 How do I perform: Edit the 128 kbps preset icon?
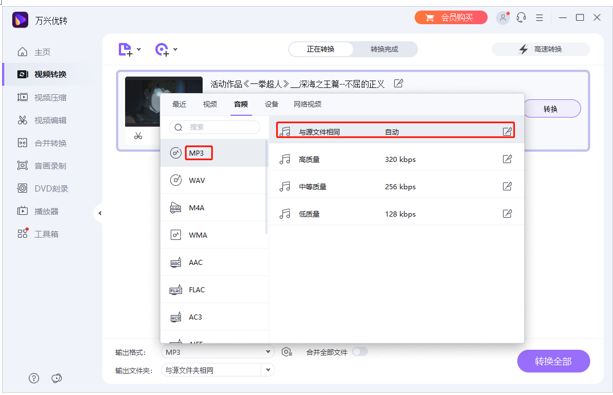[x=507, y=214]
